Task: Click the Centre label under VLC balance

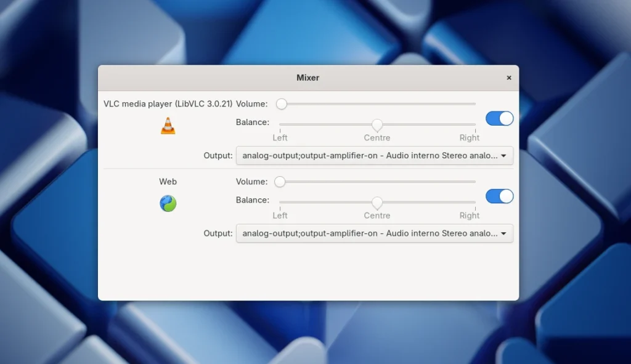Action: [377, 138]
